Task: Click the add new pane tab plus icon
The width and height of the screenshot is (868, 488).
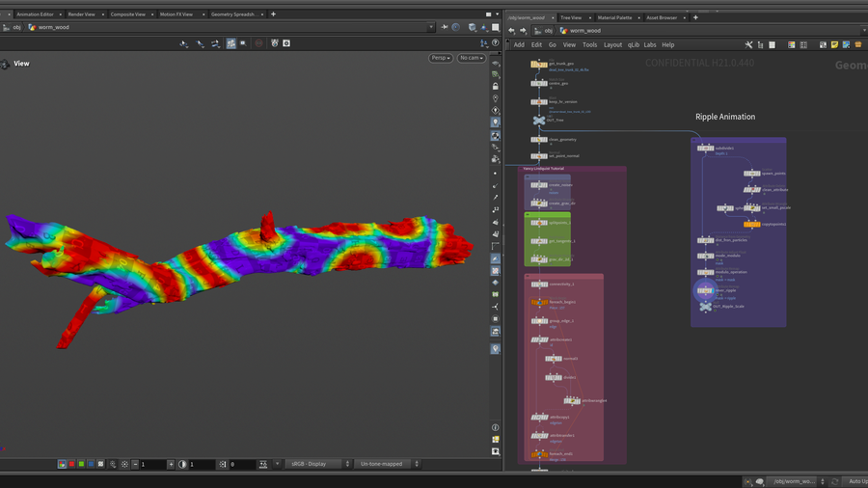Action: (x=273, y=14)
